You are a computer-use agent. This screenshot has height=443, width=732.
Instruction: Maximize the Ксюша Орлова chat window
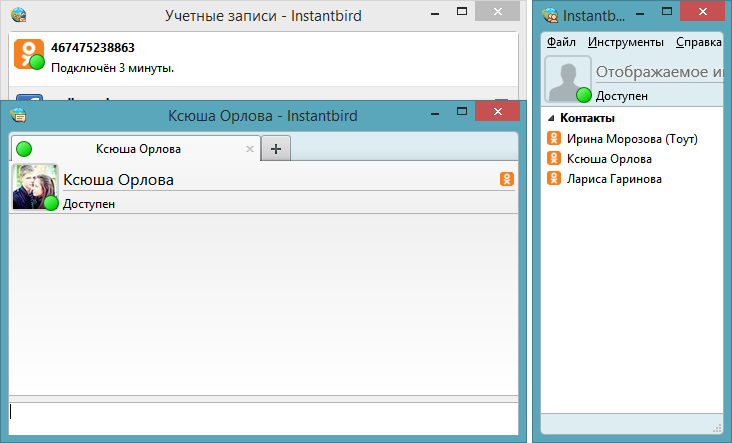pyautogui.click(x=462, y=112)
